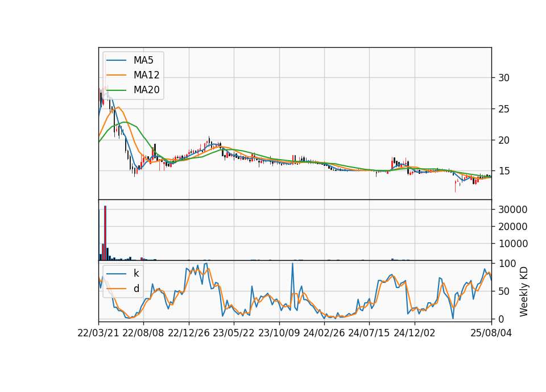This screenshot has height=392, width=546.
Task: Click the 23/05/22 date label
Action: (234, 333)
